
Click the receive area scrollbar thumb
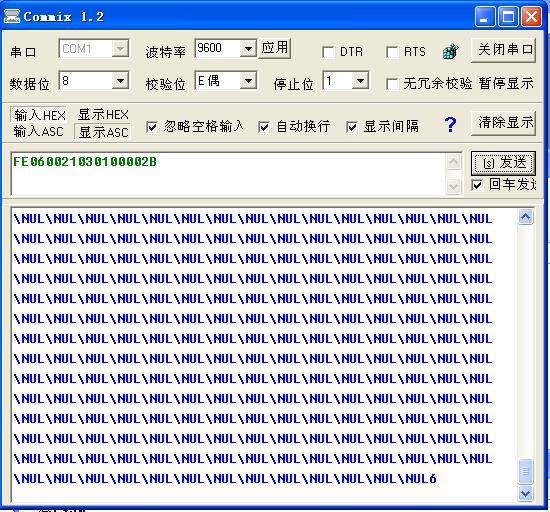(x=525, y=471)
